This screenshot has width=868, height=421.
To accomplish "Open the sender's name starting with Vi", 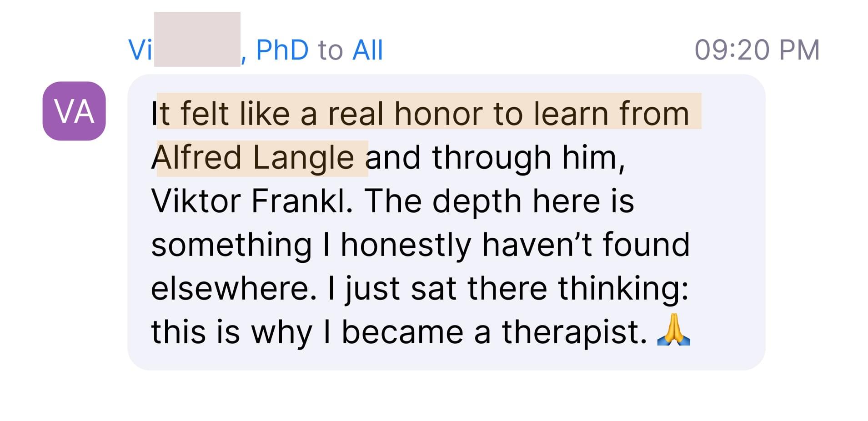I will tap(140, 50).
